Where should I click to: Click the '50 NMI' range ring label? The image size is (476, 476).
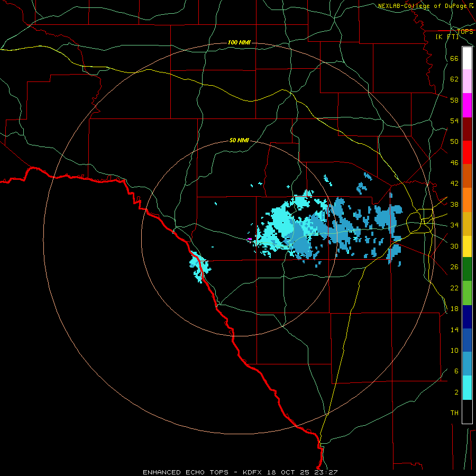[239, 140]
